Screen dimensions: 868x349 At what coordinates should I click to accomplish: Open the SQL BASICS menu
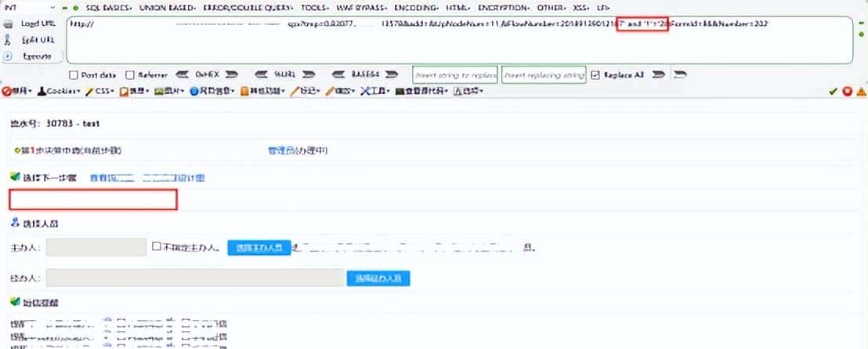click(x=110, y=9)
